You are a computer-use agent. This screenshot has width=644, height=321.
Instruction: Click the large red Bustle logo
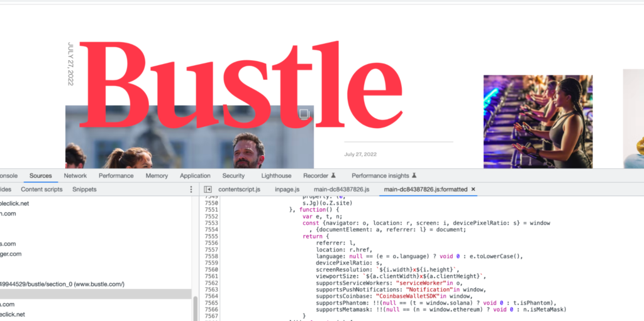(x=242, y=84)
